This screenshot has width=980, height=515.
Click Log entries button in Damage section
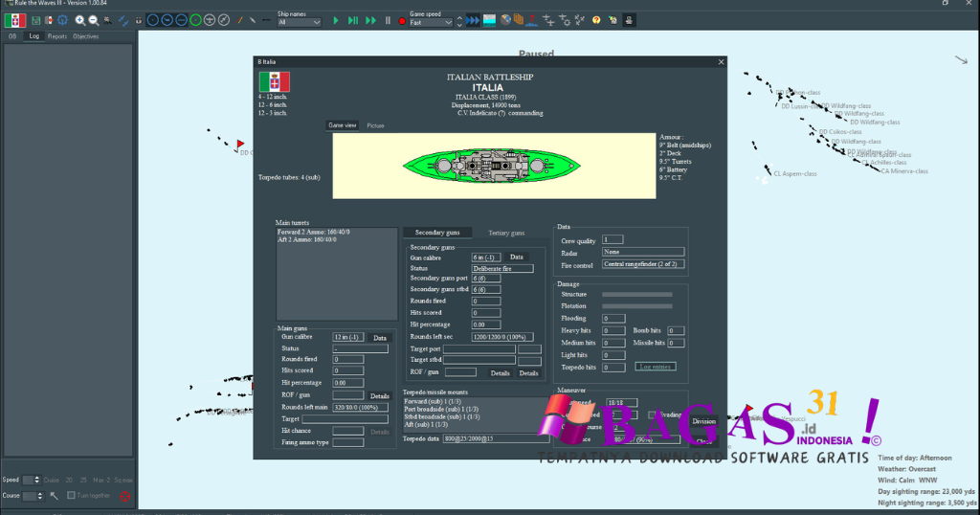click(656, 367)
